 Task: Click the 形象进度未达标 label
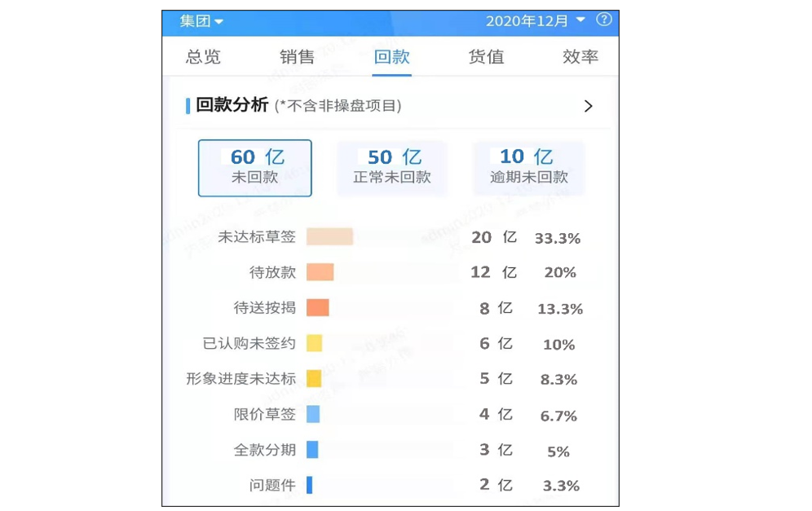pyautogui.click(x=241, y=379)
